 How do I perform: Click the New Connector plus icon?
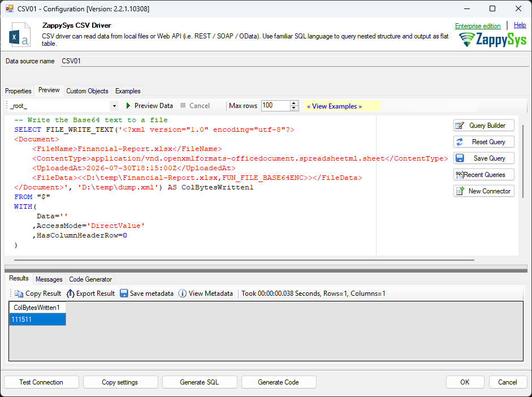[460, 191]
